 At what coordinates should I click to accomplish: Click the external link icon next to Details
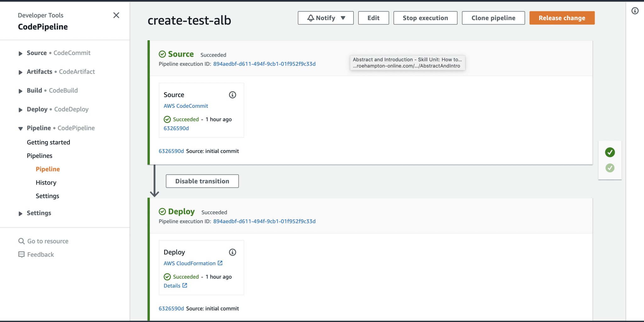click(x=185, y=285)
